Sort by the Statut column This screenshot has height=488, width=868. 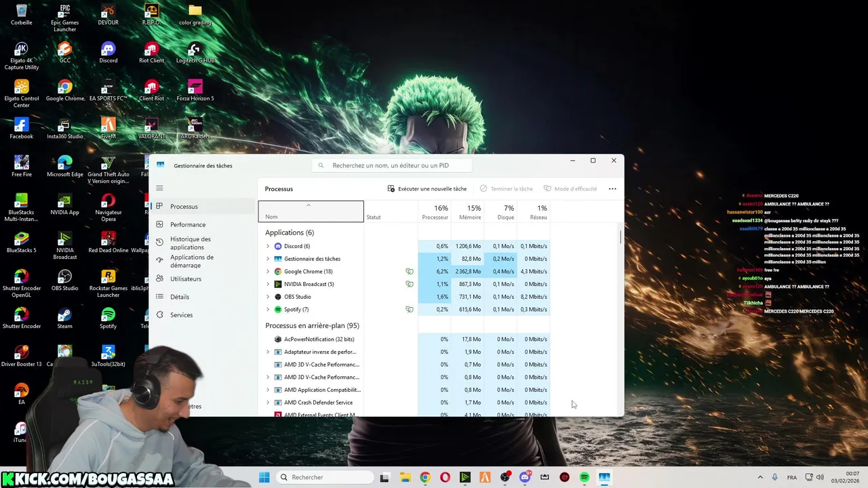coord(390,211)
